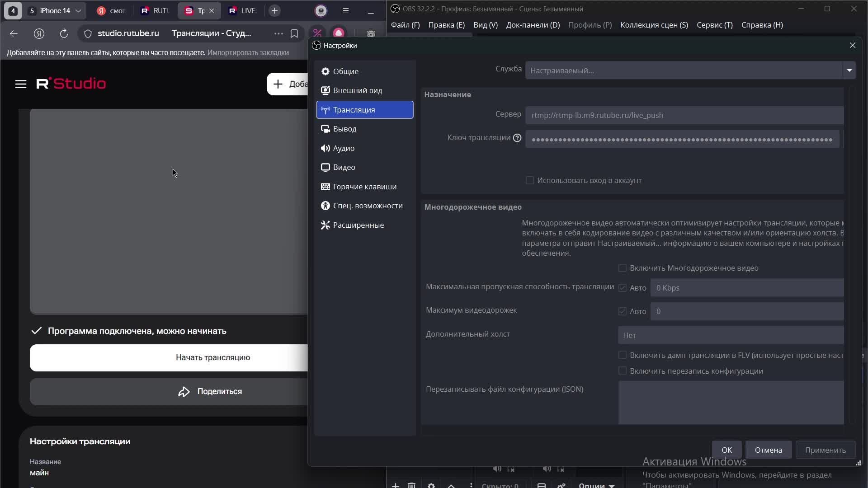Viewport: 868px width, 488px height.
Task: Select the Аудио settings section
Action: point(365,148)
